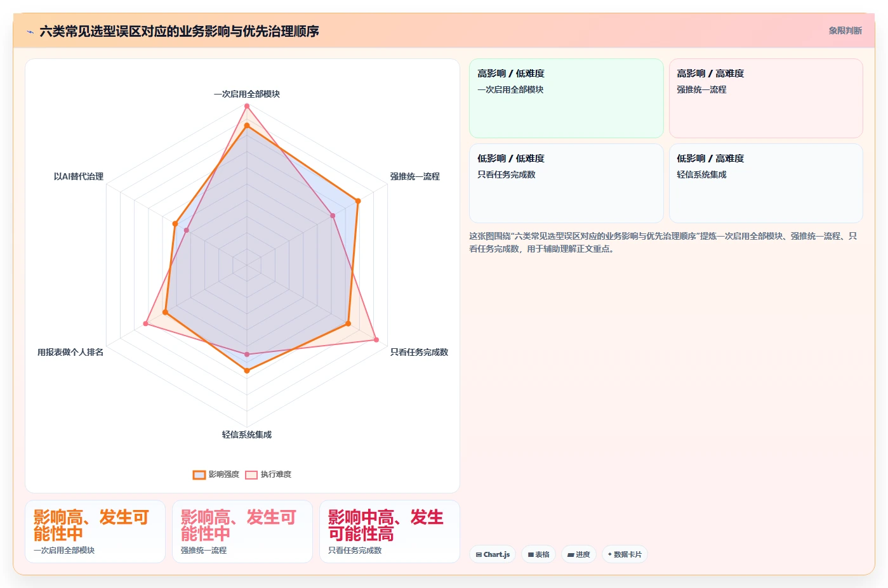Click the small icon before the chart title
The image size is (888, 588).
click(x=30, y=32)
